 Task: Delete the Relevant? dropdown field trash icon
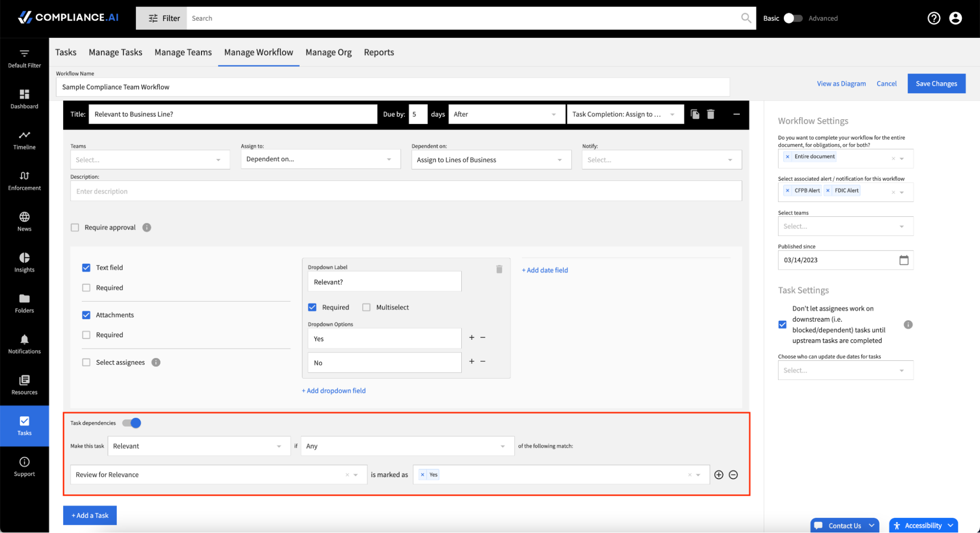pos(499,269)
